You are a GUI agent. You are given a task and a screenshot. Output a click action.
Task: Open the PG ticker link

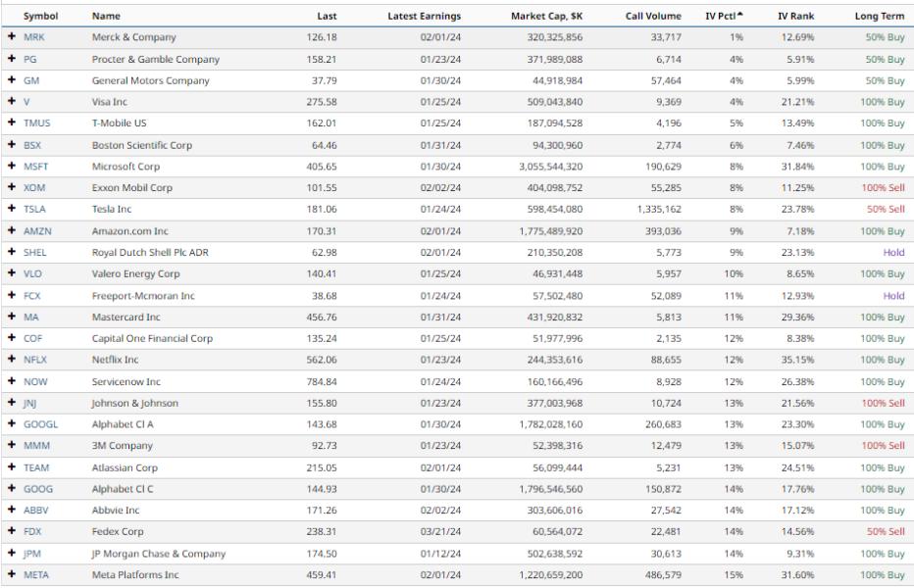pos(29,60)
